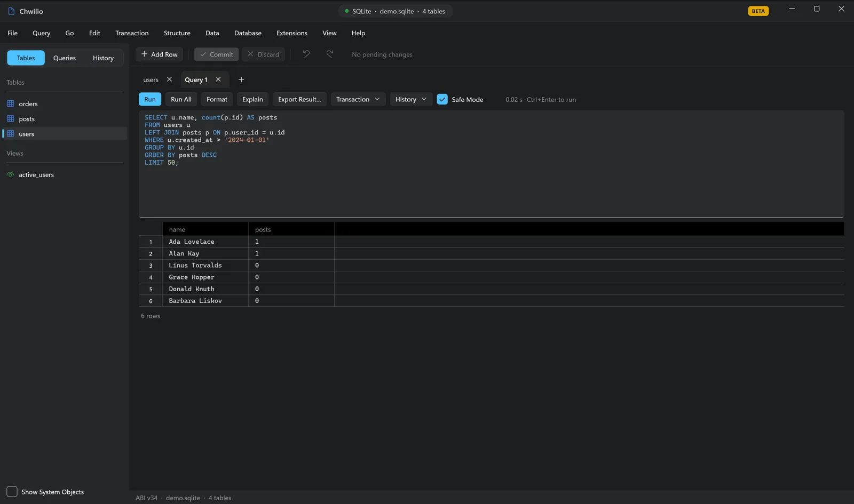This screenshot has height=504, width=854.
Task: Select the orders table in sidebar
Action: pyautogui.click(x=65, y=103)
